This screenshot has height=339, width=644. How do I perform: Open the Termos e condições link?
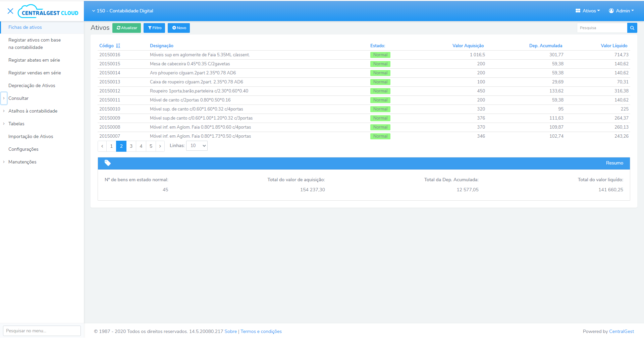tap(261, 331)
